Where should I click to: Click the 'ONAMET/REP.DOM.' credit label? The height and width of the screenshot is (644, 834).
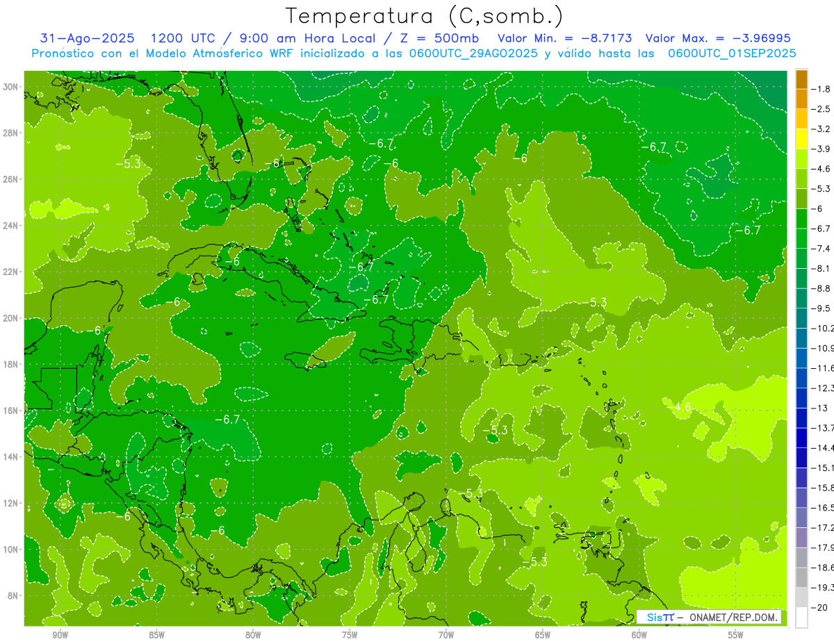tap(733, 618)
